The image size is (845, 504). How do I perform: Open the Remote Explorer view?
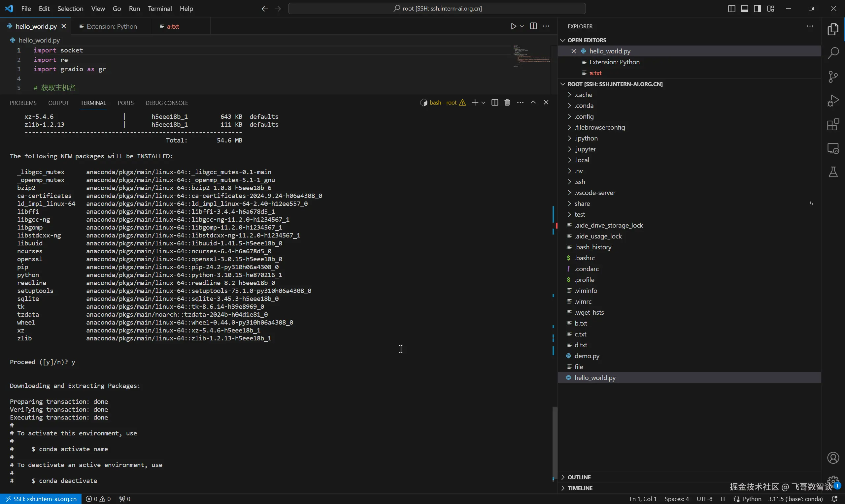pyautogui.click(x=833, y=149)
